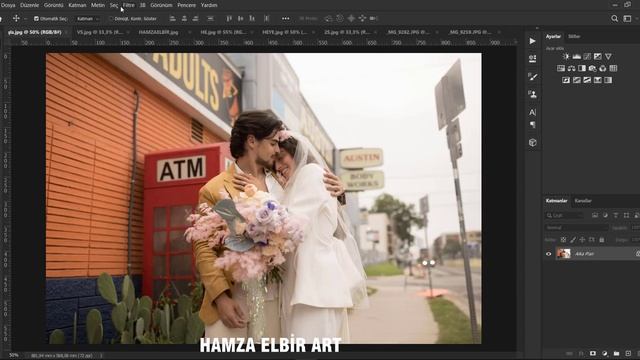This screenshot has height=360, width=640.
Task: Open the layer blend mode Normal dropdown
Action: point(576,227)
